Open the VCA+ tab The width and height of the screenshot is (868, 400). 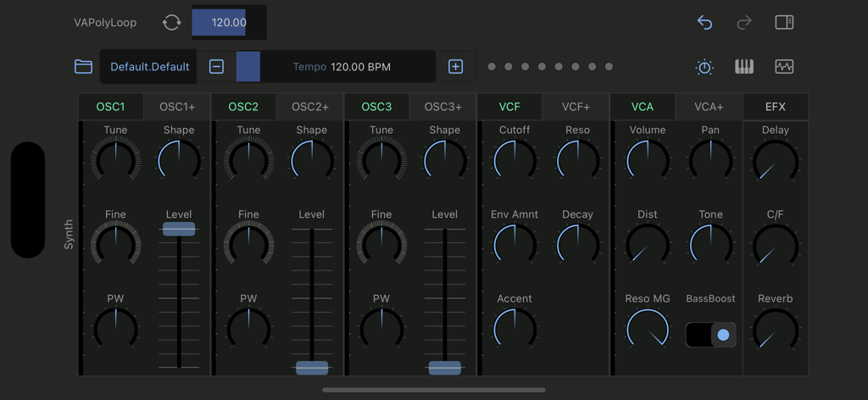[x=709, y=107]
